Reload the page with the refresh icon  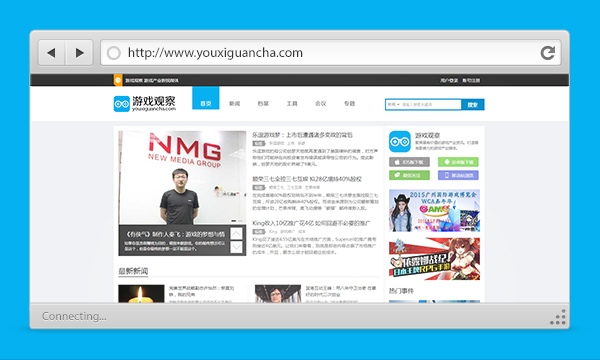click(x=548, y=53)
